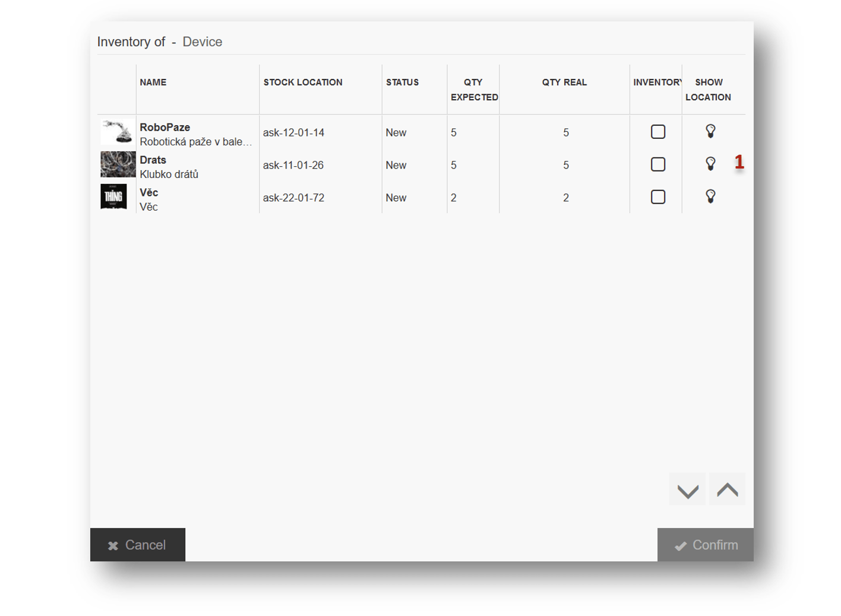The image size is (841, 616).
Task: Click the Qty Real value for Věc
Action: pyautogui.click(x=565, y=198)
